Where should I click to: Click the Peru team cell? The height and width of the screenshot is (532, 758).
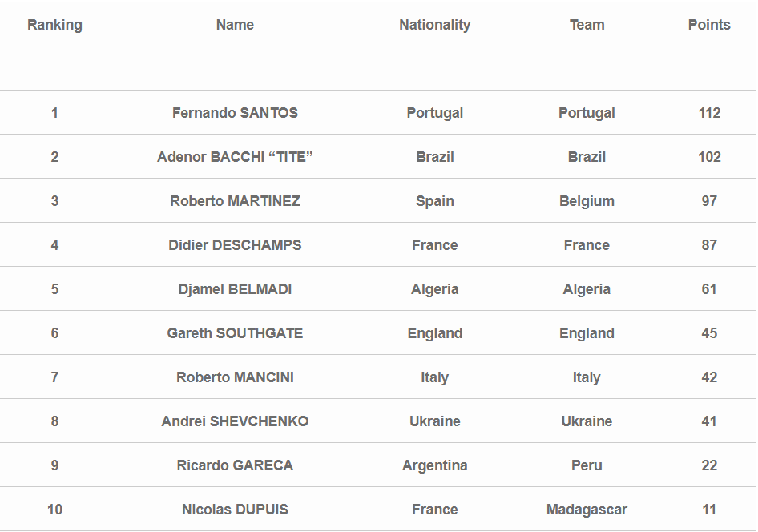coord(587,465)
